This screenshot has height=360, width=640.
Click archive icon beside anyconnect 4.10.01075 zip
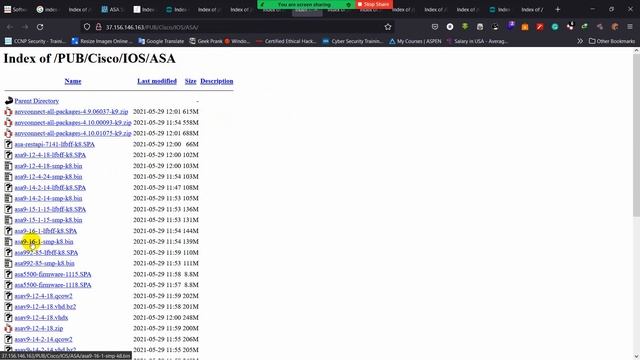click(x=9, y=133)
